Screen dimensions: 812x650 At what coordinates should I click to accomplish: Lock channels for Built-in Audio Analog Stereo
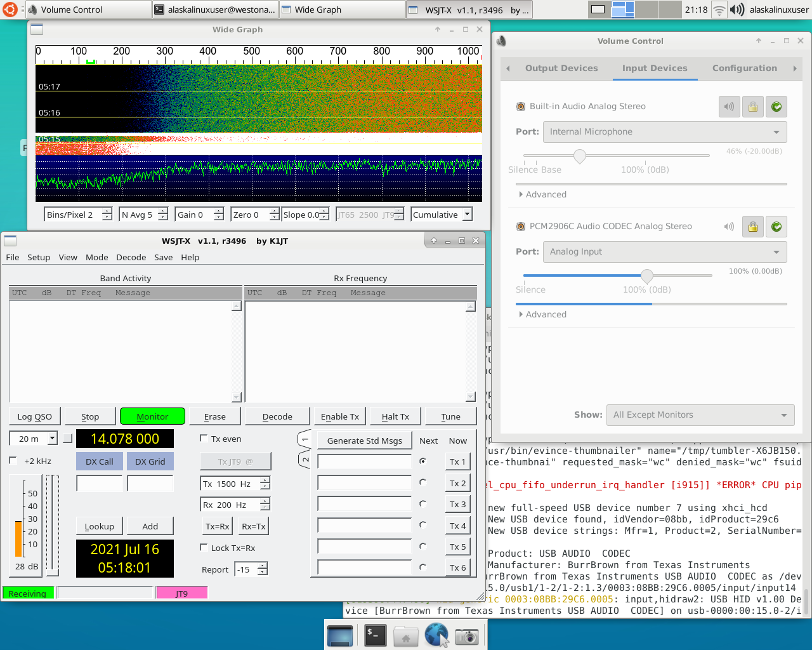coord(752,107)
